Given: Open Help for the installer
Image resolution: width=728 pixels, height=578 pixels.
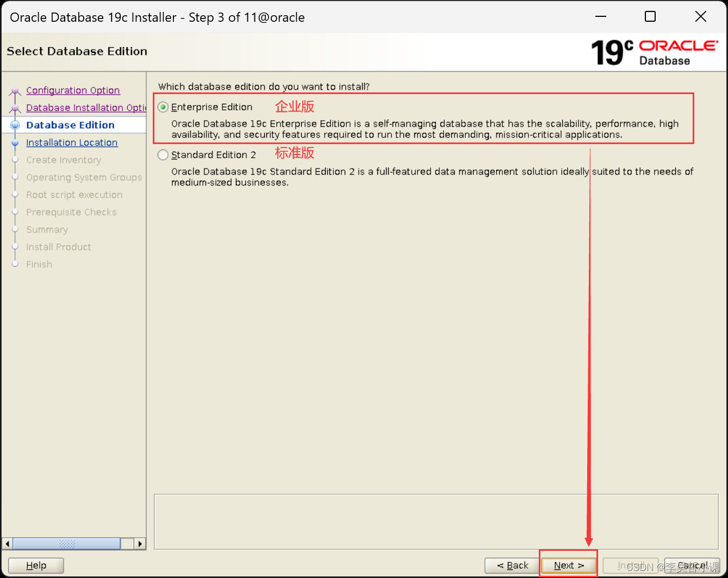Looking at the screenshot, I should click(x=36, y=565).
